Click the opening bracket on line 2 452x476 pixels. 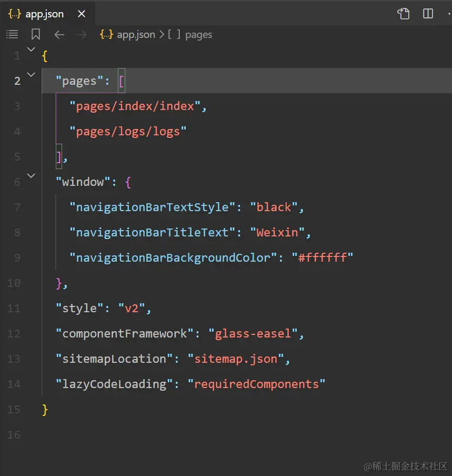[122, 82]
